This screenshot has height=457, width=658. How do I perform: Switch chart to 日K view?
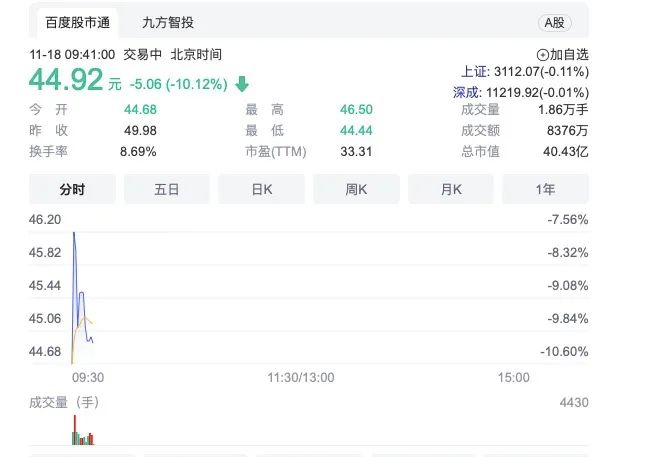coord(261,189)
